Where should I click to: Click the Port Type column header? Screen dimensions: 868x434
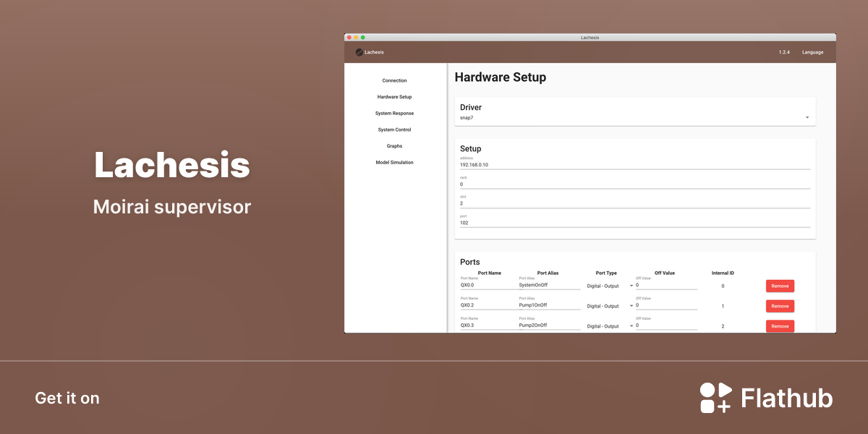[x=606, y=273]
